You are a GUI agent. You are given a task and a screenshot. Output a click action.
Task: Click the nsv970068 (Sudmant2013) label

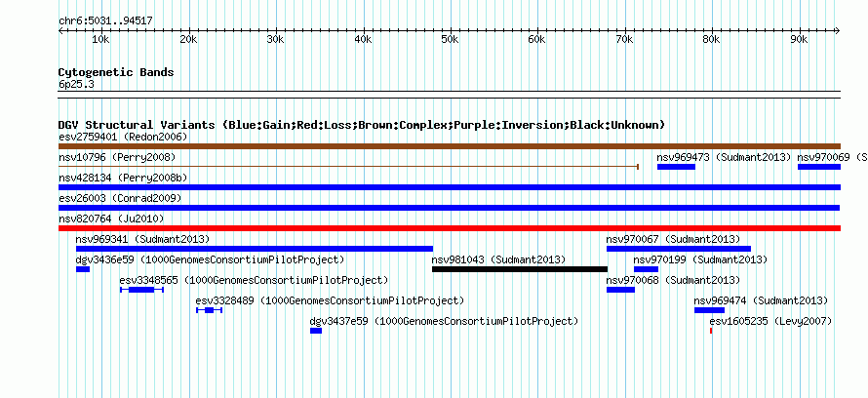[x=673, y=280]
